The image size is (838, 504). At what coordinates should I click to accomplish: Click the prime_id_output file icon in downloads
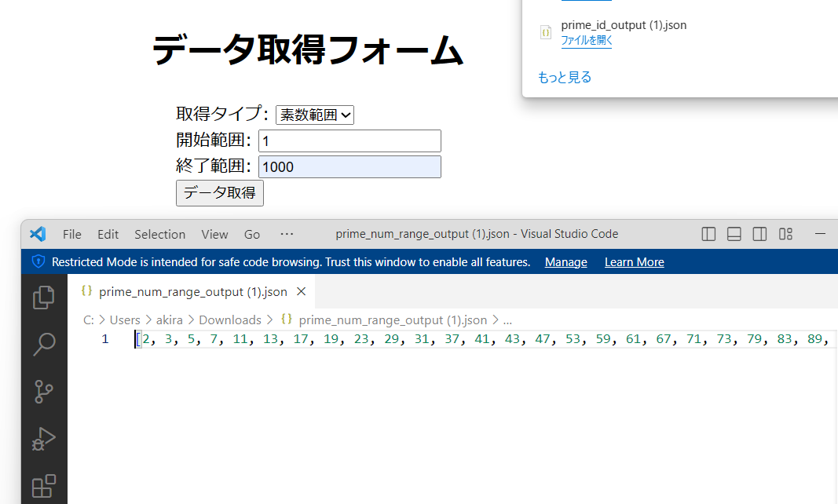click(546, 33)
